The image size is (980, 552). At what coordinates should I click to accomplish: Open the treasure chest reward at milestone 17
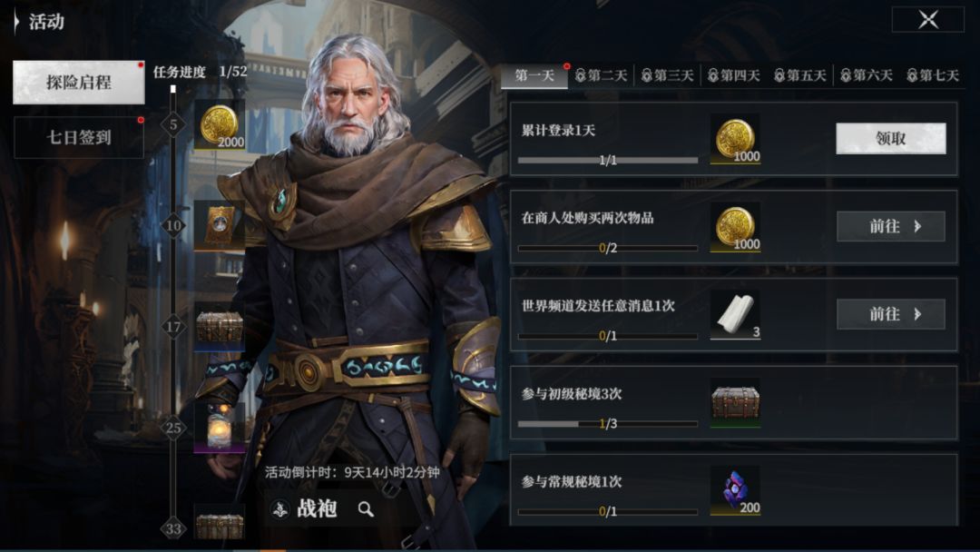[x=220, y=327]
